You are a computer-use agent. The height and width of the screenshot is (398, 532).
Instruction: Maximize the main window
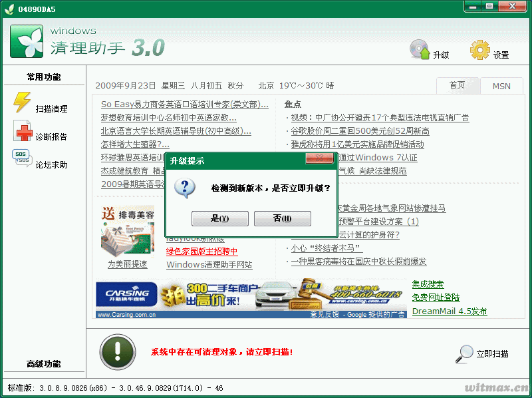[x=489, y=6]
